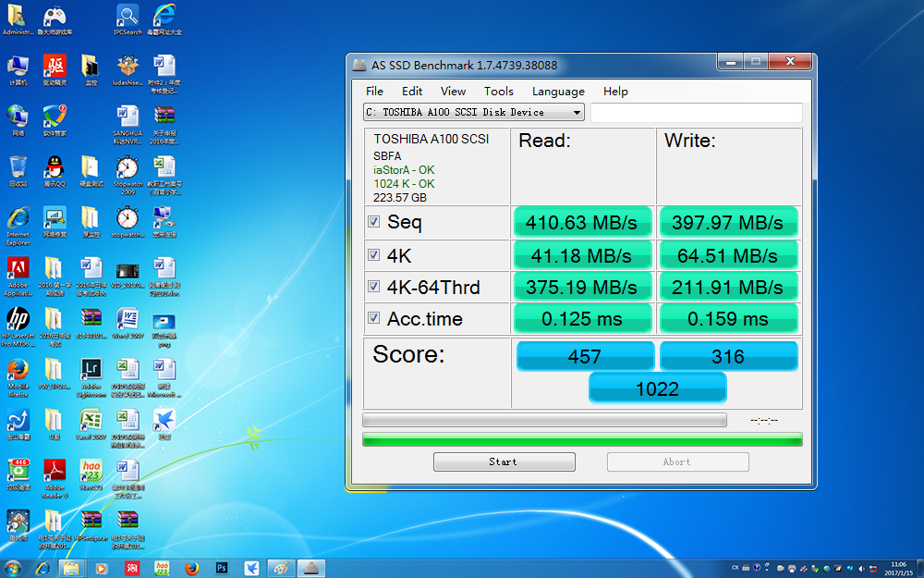Open the Internet Explorer desktop shortcut

18,226
